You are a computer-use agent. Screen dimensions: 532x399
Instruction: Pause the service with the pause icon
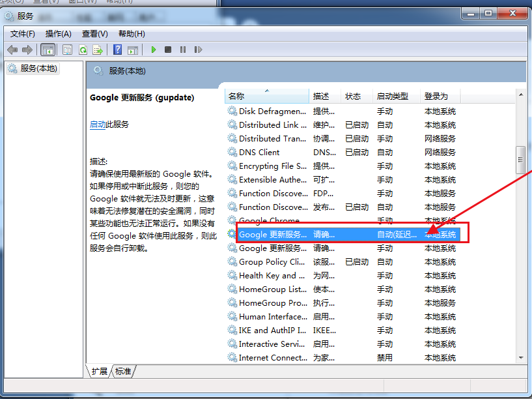183,50
